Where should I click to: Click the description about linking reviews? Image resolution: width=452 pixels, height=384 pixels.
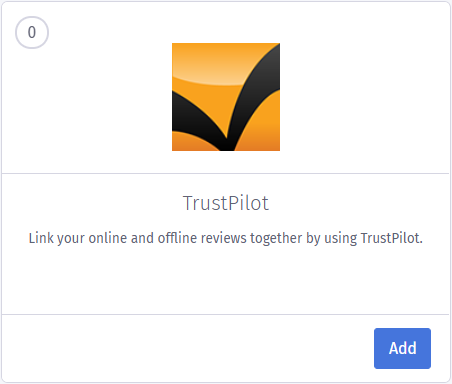(226, 238)
